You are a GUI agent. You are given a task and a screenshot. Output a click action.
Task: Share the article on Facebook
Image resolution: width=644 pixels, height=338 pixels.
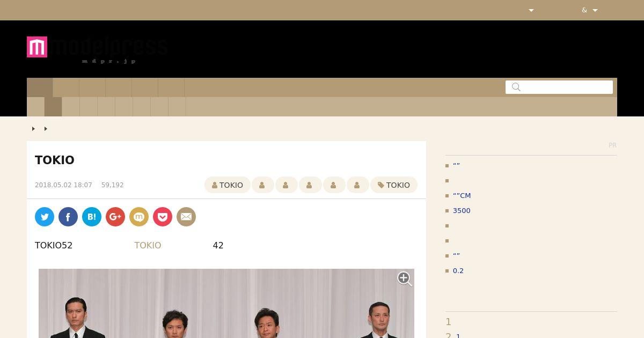[68, 217]
